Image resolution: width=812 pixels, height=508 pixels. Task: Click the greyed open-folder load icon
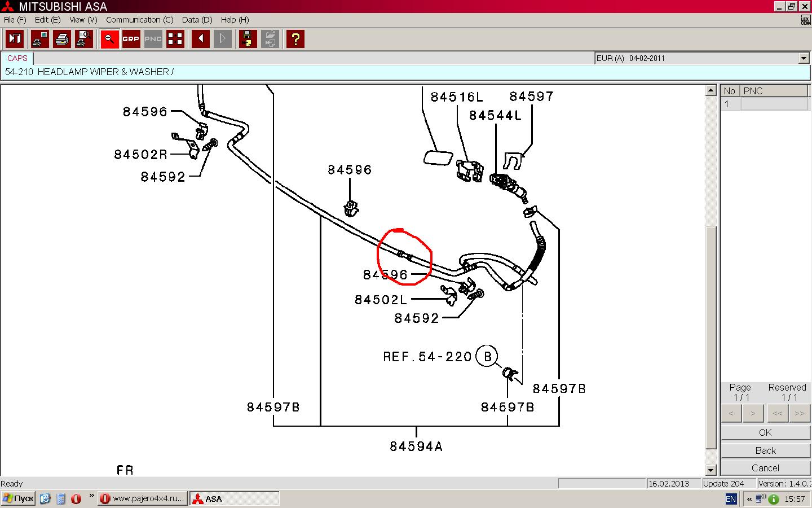click(270, 39)
